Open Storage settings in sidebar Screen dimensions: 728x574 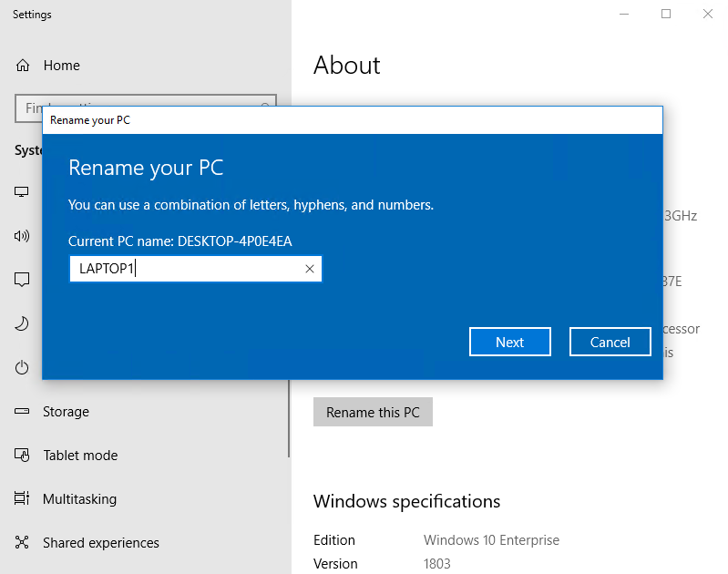[66, 412]
